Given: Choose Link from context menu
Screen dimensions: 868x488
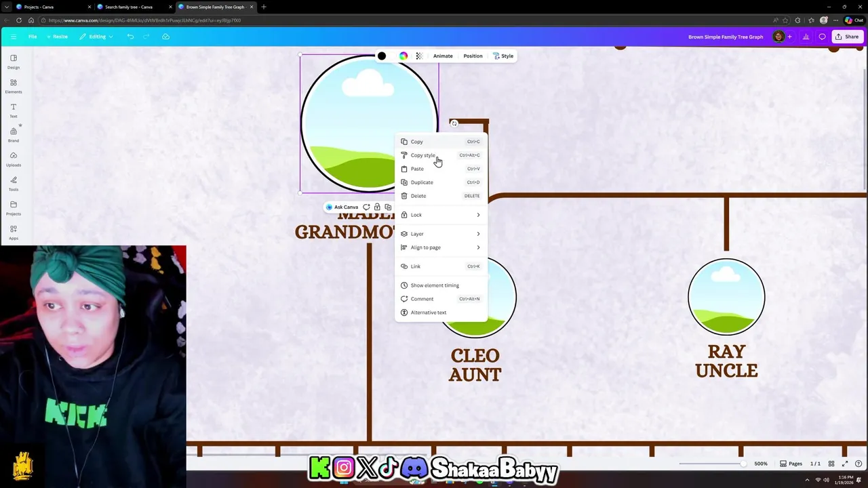Looking at the screenshot, I should tap(441, 266).
